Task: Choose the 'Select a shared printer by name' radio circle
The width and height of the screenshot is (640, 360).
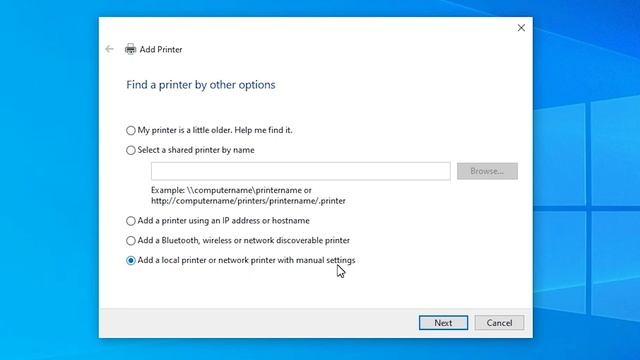Action: 131,150
